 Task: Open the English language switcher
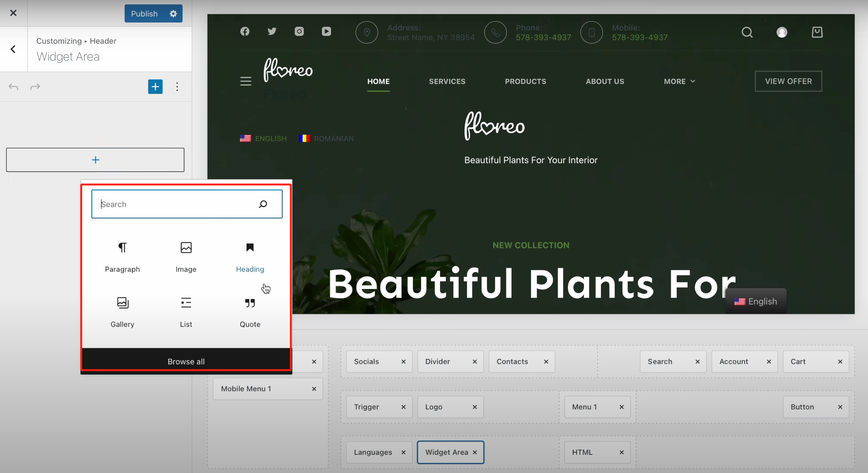pos(756,301)
